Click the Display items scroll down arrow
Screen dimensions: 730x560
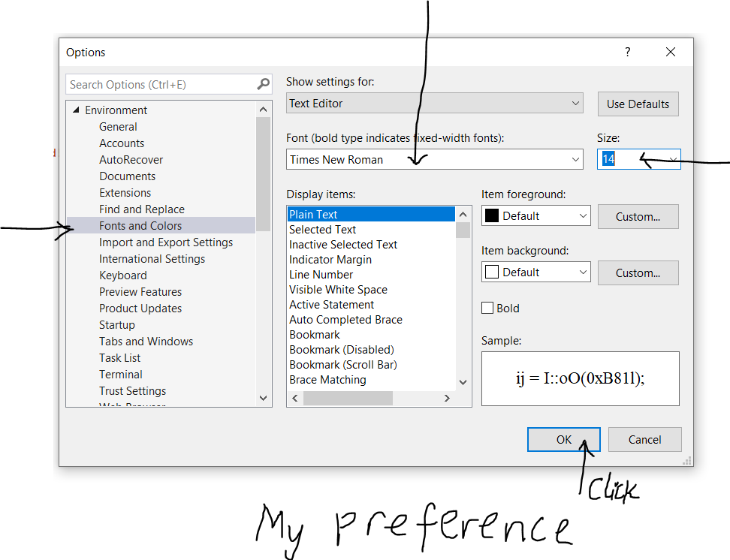(x=463, y=382)
